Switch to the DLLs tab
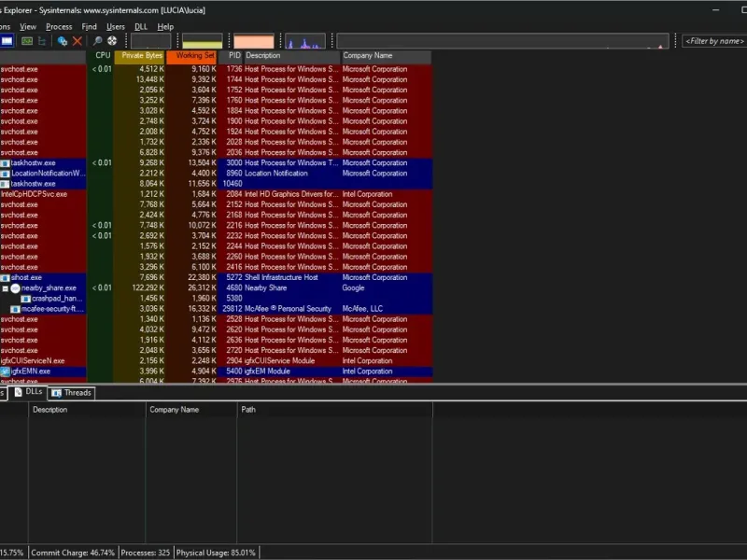This screenshot has width=747, height=560. tap(29, 392)
